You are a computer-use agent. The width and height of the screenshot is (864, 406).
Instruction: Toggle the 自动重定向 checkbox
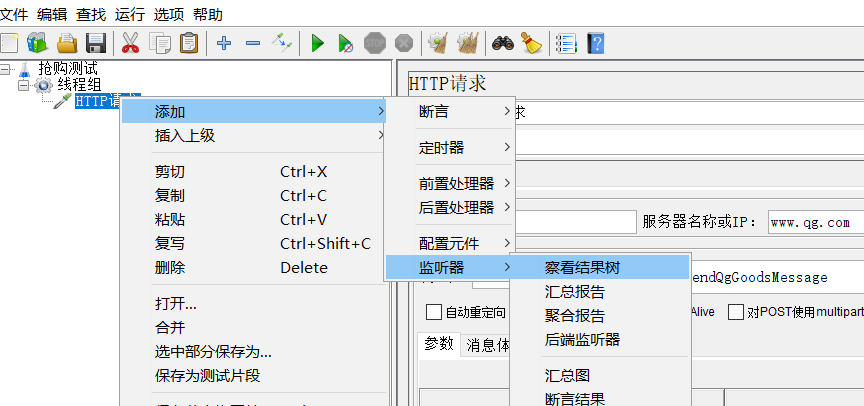(x=434, y=312)
